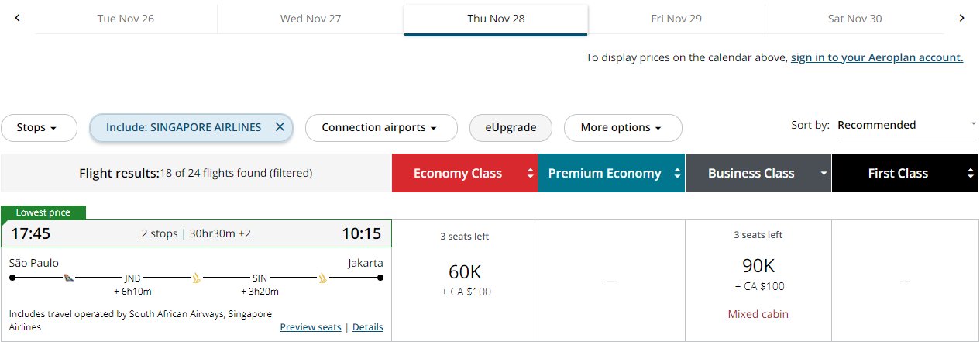Click the South African Airways airline icon
Image resolution: width=980 pixels, height=342 pixels.
pos(69,277)
